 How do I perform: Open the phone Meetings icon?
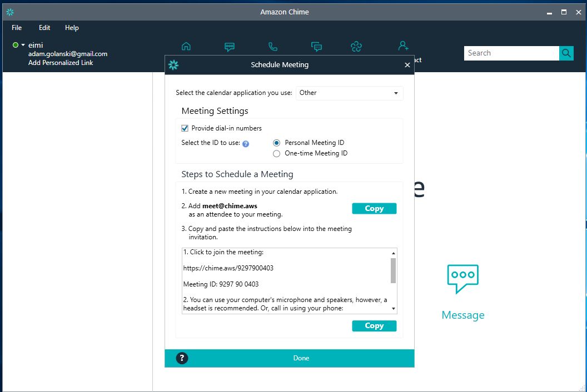click(x=273, y=47)
